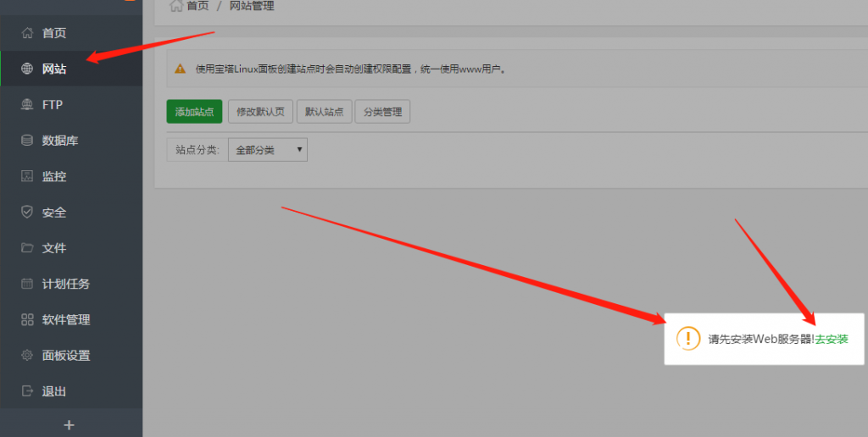The width and height of the screenshot is (868, 437).
Task: Click the orange warning icon in popup
Action: (688, 338)
